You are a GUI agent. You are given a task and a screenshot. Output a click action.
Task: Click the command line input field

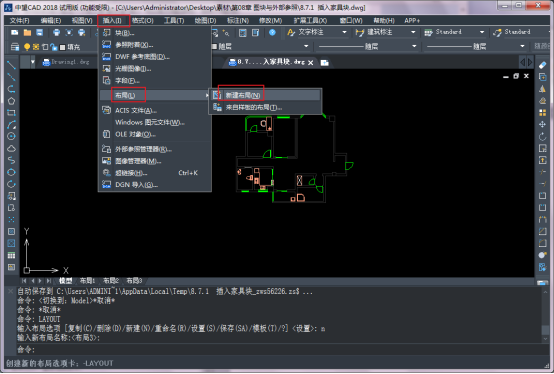point(279,350)
